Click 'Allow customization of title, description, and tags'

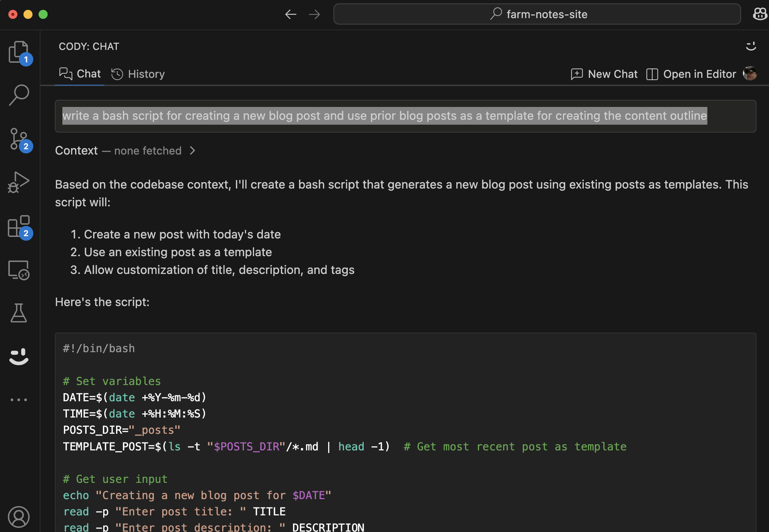coord(219,270)
